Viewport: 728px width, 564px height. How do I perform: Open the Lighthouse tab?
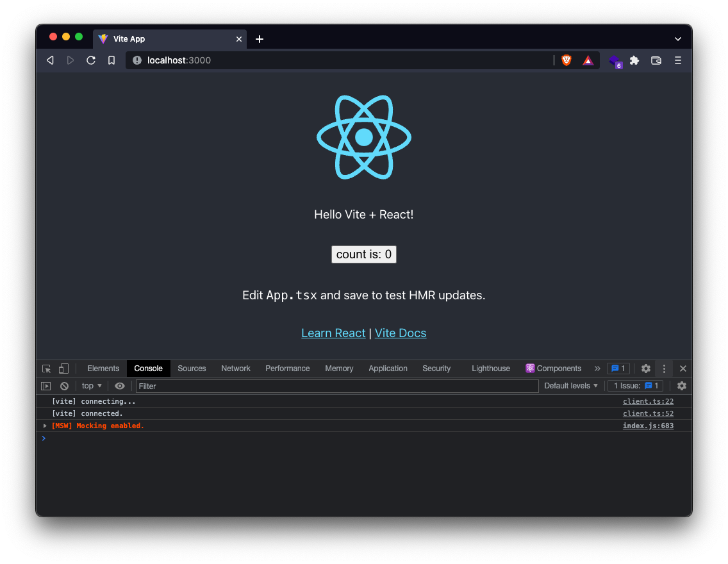click(491, 369)
